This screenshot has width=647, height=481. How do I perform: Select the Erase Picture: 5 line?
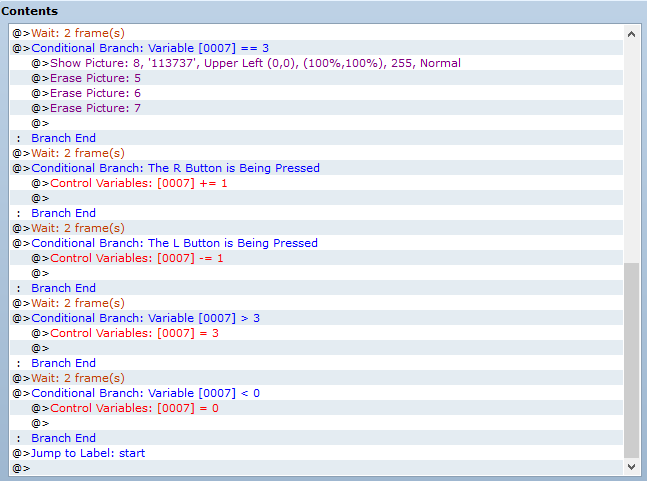(316, 78)
